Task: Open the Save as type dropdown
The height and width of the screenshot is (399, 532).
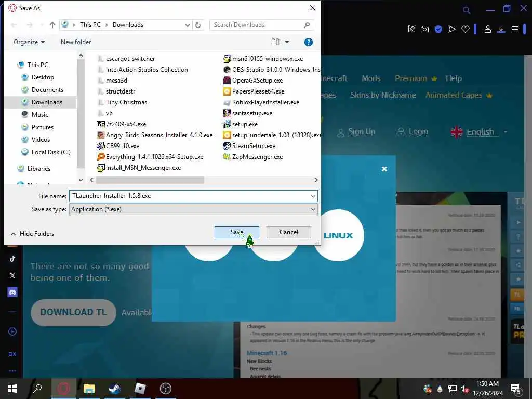Action: tap(193, 209)
